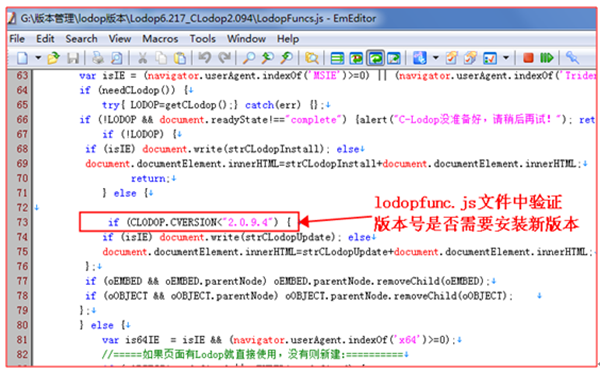Copy selection using the Copy icon
600x372 pixels.
161,58
